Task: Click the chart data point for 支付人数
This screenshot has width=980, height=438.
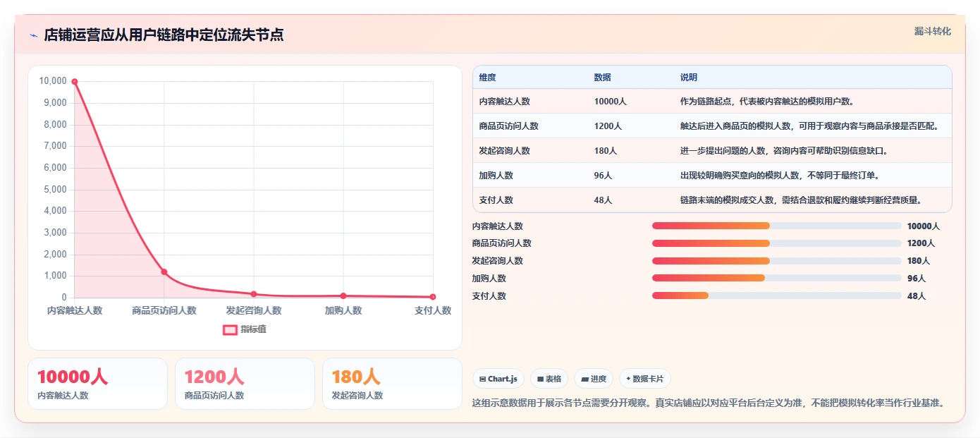Action: coord(433,297)
